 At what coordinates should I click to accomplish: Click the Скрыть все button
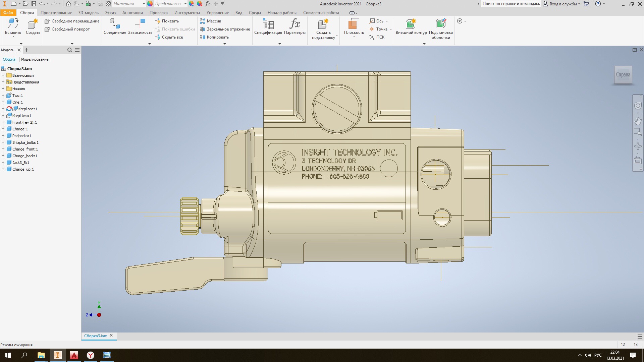point(172,37)
